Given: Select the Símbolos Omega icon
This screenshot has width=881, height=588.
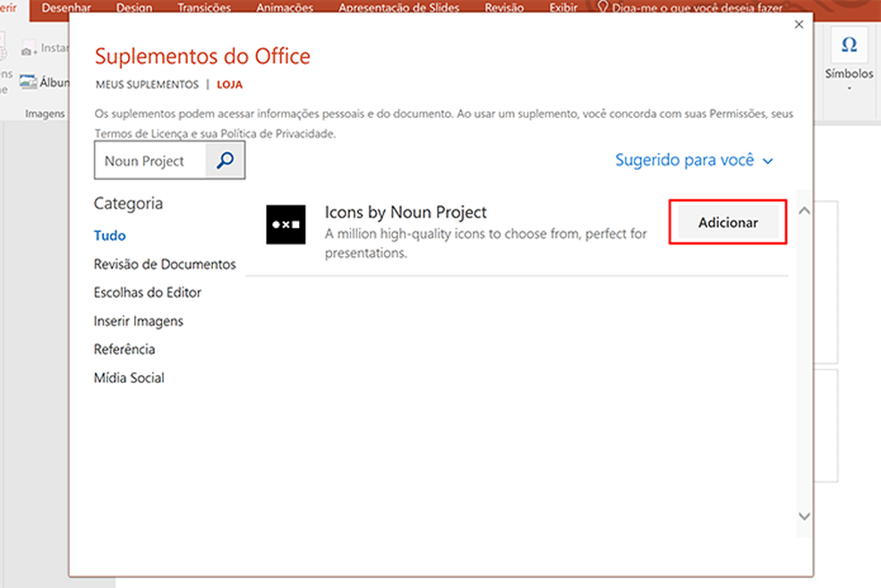Looking at the screenshot, I should click(x=848, y=42).
